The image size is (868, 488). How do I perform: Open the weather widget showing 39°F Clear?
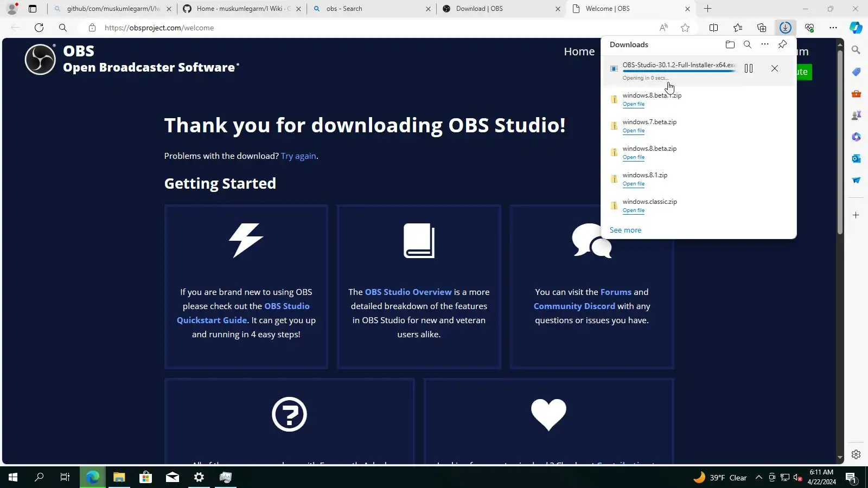pyautogui.click(x=720, y=478)
